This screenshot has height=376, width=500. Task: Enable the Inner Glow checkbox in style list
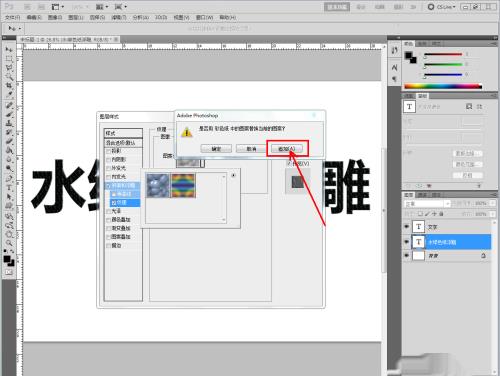click(x=108, y=177)
